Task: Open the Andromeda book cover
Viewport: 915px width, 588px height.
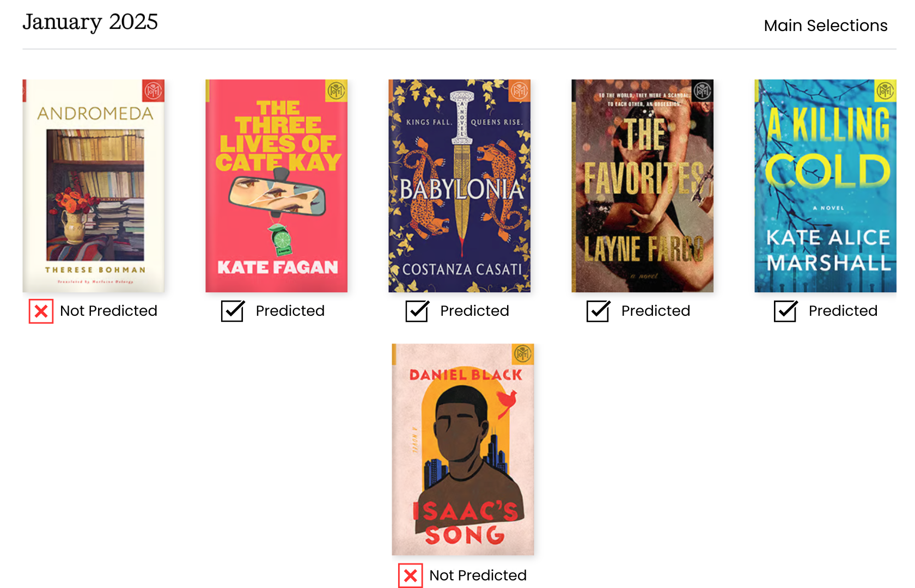Action: point(93,186)
